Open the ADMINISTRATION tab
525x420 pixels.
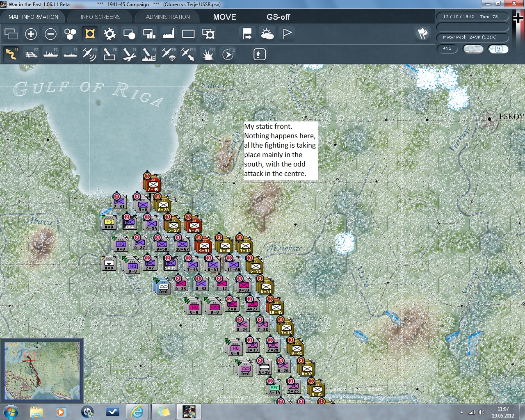pyautogui.click(x=168, y=17)
